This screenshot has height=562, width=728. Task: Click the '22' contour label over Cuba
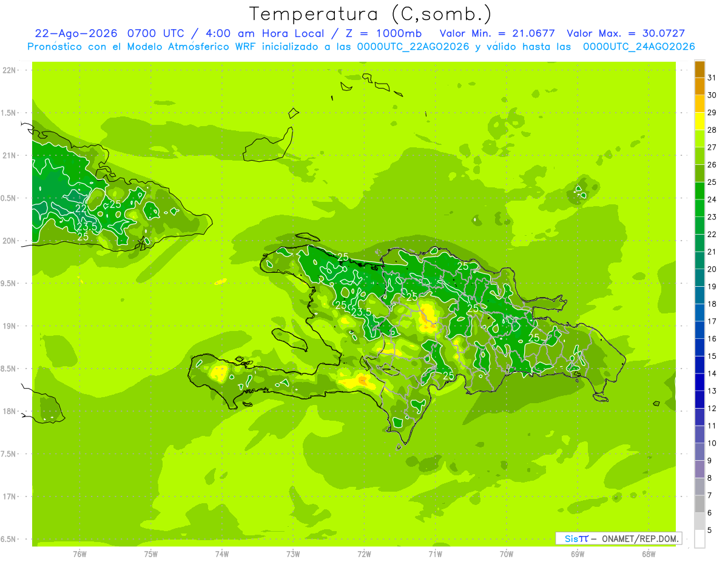click(x=81, y=208)
